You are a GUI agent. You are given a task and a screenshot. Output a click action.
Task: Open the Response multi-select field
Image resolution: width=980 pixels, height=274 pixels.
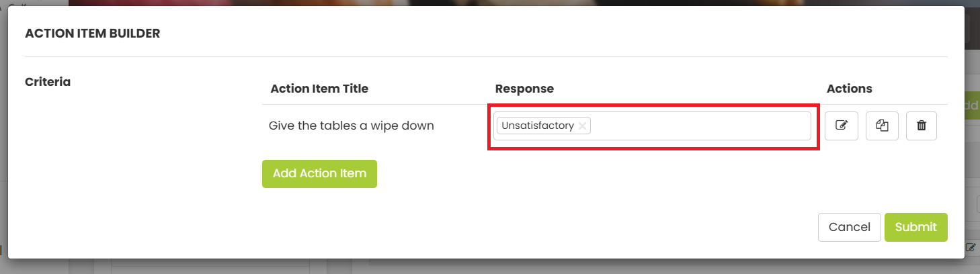click(652, 126)
